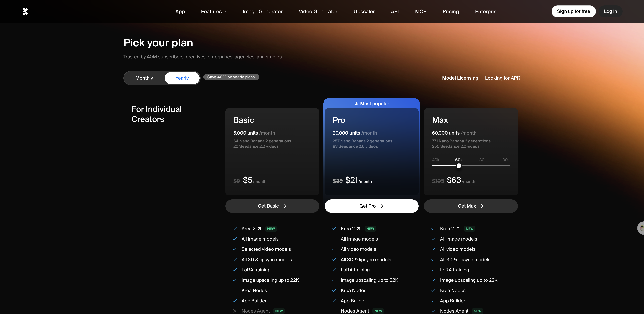Set Max plan slider to 80k
644x314 pixels.
483,160
